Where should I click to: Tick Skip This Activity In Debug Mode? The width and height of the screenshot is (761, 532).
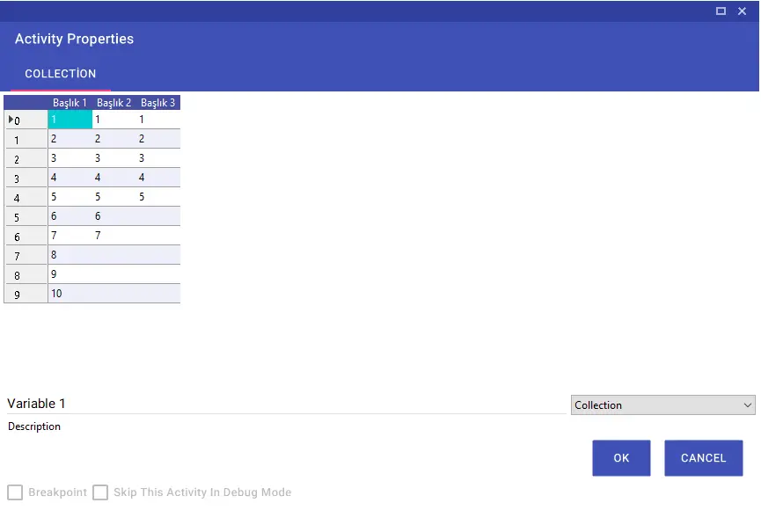pos(100,492)
